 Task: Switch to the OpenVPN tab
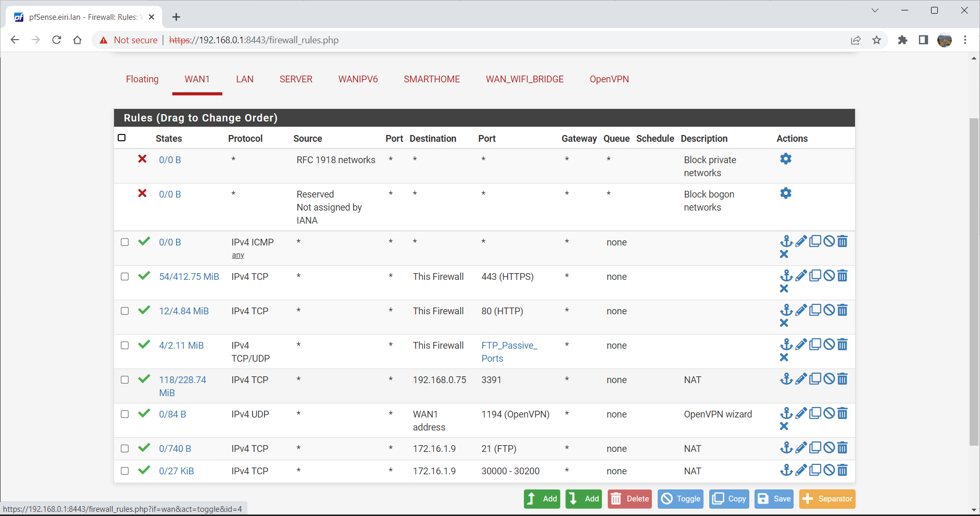coord(609,79)
